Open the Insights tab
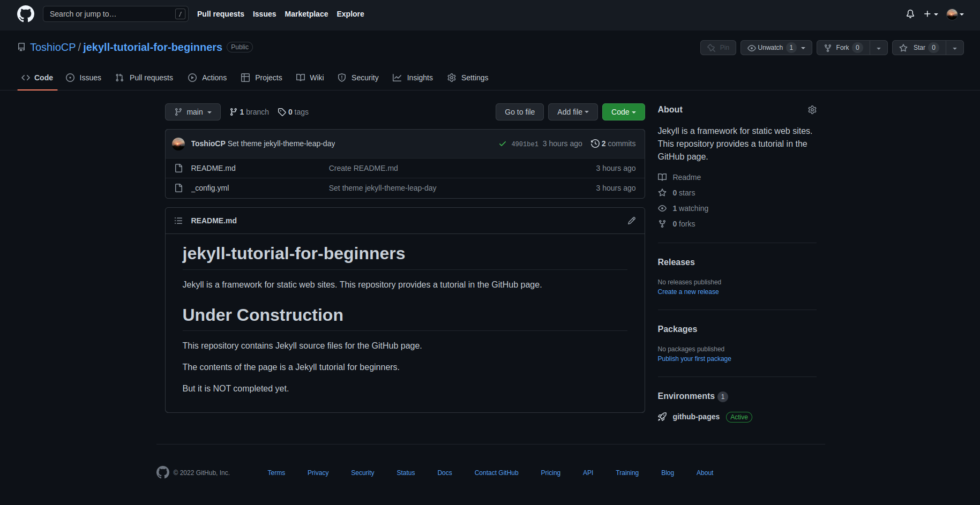The height and width of the screenshot is (505, 980). (413, 78)
